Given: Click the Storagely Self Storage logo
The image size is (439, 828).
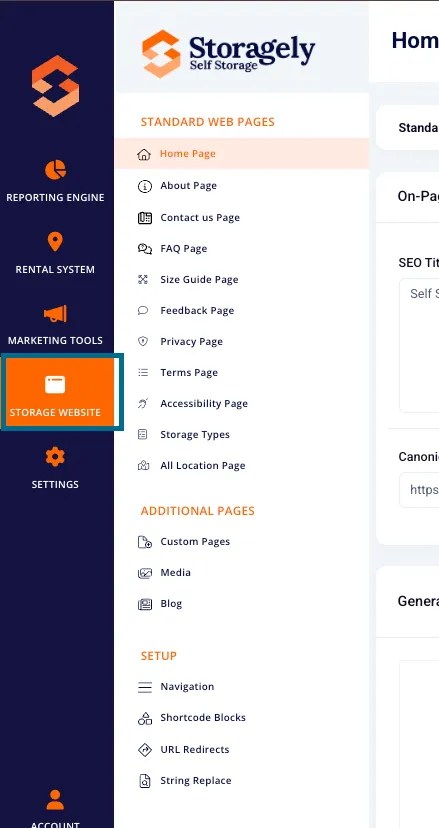Looking at the screenshot, I should pos(229,53).
